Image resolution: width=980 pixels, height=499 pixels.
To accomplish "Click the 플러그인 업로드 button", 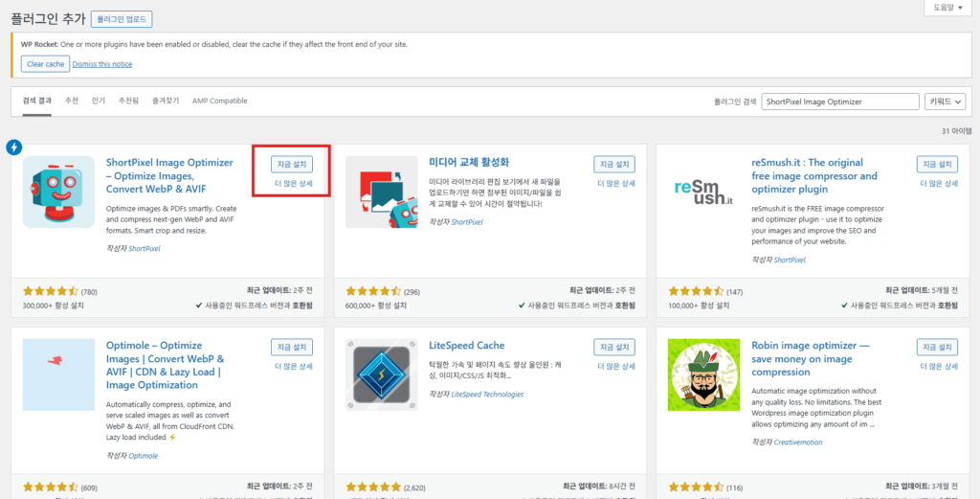I will point(122,19).
